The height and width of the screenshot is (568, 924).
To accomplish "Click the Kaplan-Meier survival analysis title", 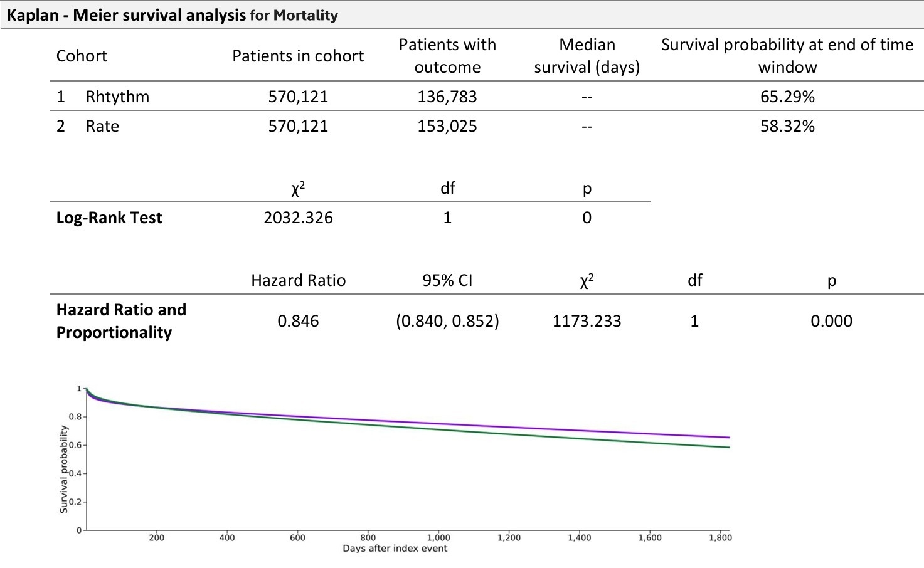I will (172, 15).
